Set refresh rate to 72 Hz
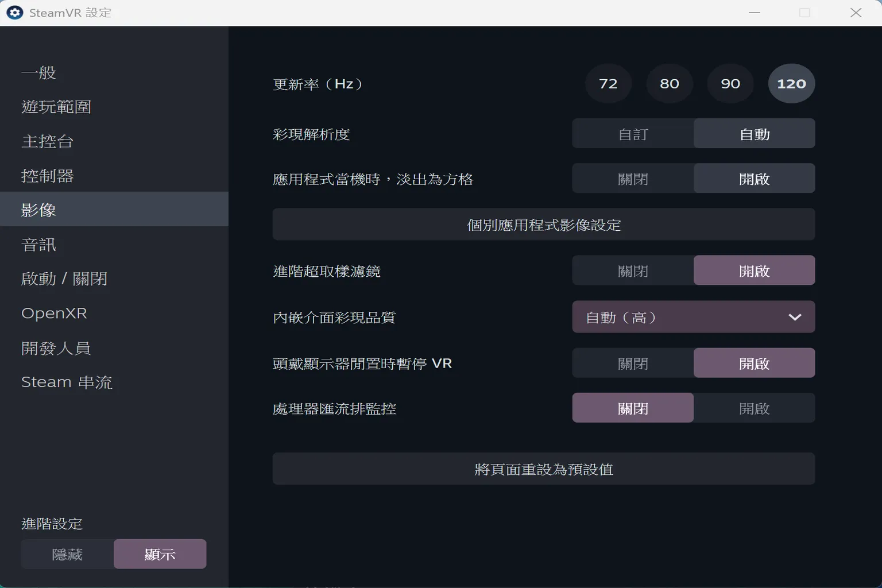 tap(608, 83)
